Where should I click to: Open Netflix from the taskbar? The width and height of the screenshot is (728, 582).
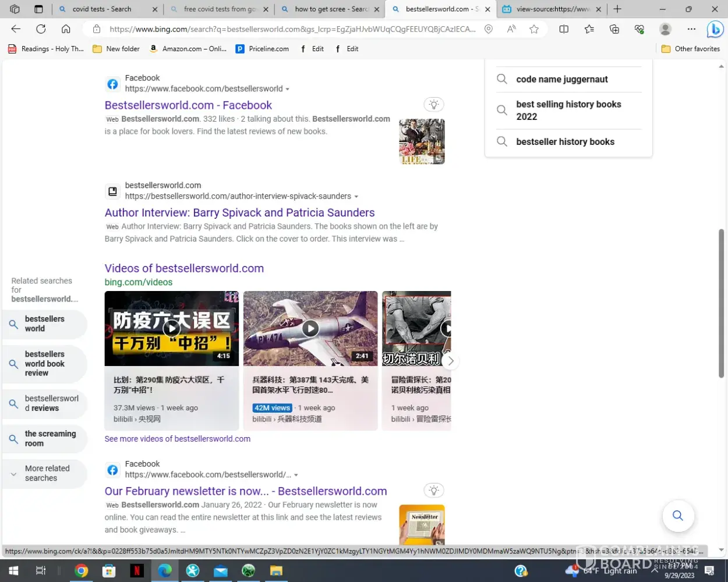point(137,571)
